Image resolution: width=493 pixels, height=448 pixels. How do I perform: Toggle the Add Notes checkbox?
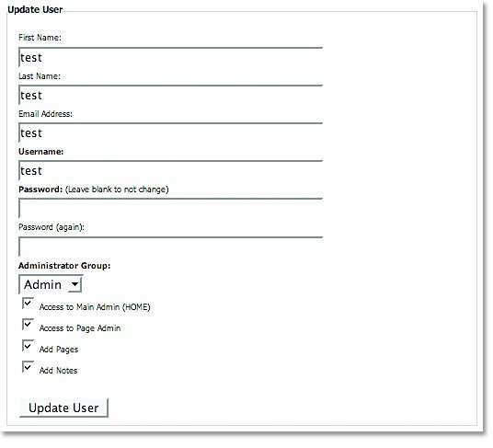click(28, 366)
